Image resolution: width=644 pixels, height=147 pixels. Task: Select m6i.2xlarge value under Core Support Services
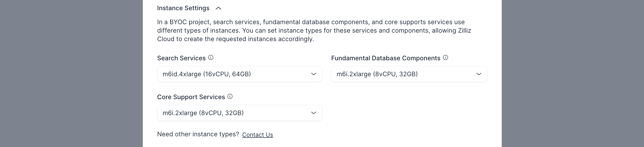click(x=203, y=113)
